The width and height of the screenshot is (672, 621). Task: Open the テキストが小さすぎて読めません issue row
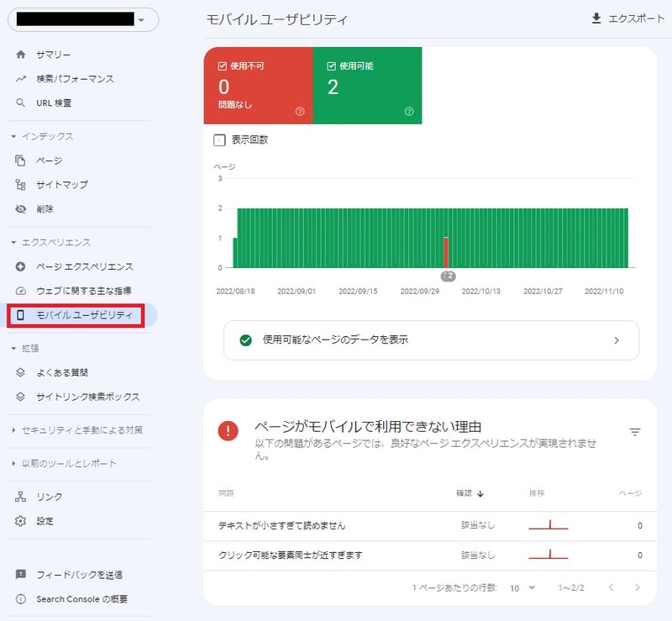click(430, 526)
